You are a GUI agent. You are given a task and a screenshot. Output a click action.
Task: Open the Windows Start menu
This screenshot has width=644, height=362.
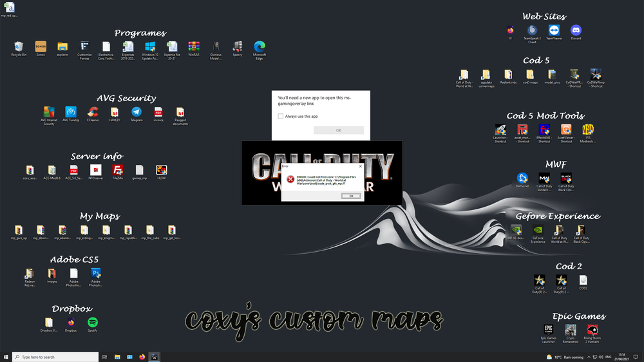6,357
